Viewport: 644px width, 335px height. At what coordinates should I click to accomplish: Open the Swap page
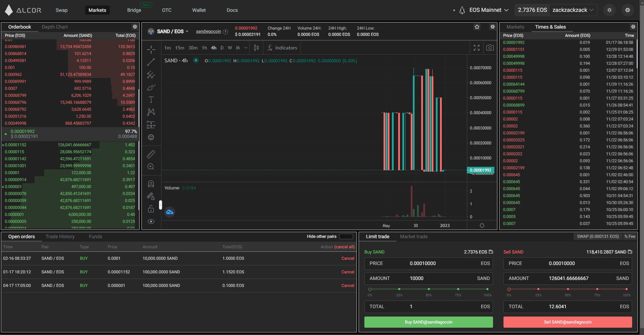coord(62,10)
